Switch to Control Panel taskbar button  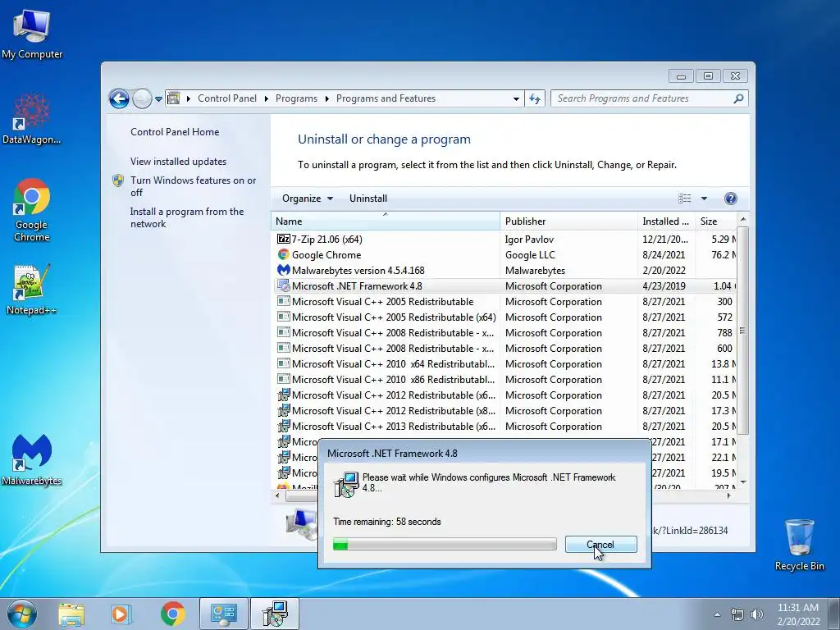[x=223, y=614]
